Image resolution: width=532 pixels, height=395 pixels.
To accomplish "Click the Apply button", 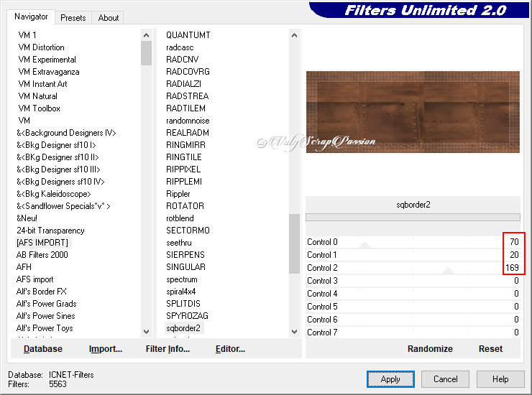I will tap(390, 379).
